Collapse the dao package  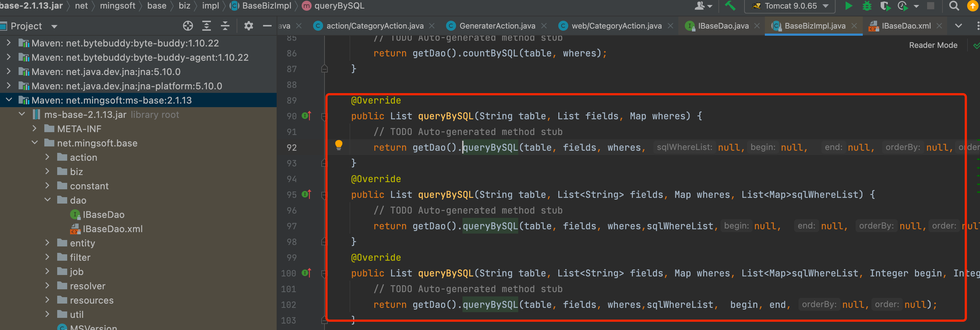point(48,200)
